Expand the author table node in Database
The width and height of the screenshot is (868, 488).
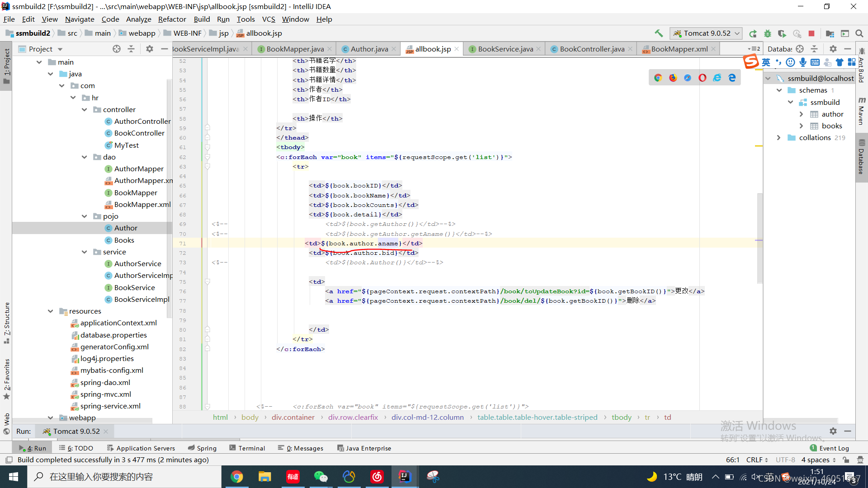pos(801,114)
